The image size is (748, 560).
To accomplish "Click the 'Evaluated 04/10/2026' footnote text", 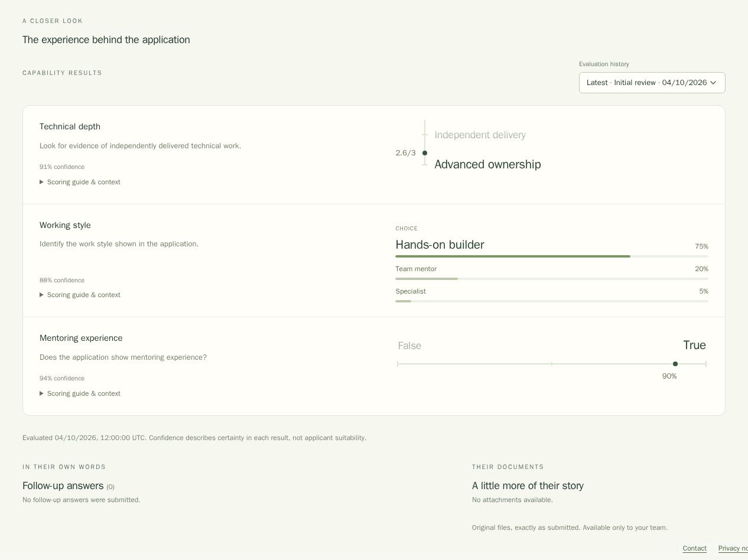I will pos(194,438).
